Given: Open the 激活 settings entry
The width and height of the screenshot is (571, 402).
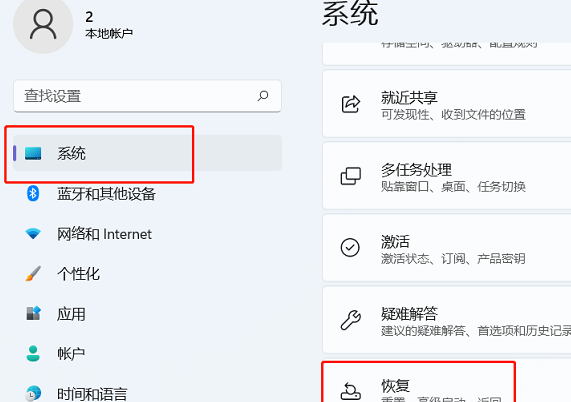Looking at the screenshot, I should [447, 248].
